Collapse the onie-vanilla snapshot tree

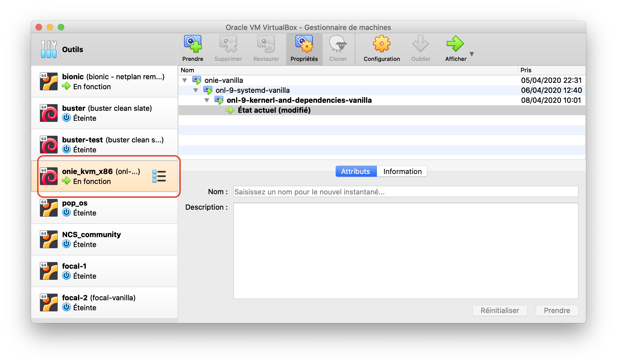click(x=185, y=80)
